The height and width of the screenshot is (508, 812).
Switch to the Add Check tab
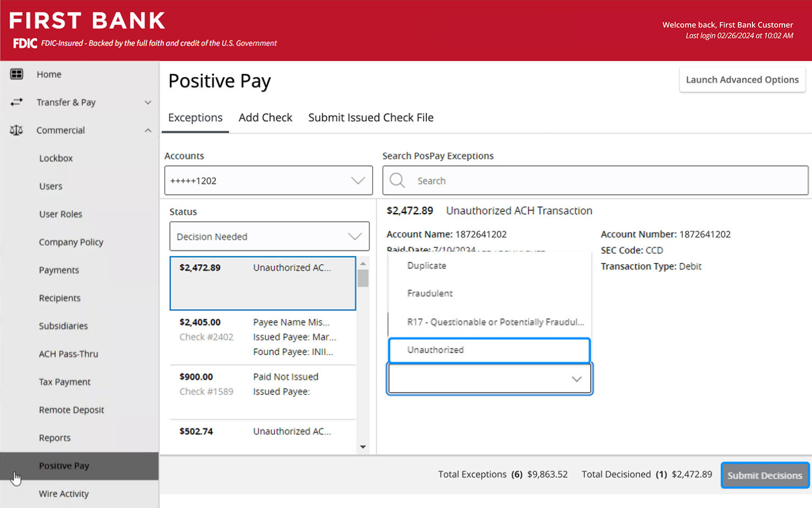pos(265,118)
